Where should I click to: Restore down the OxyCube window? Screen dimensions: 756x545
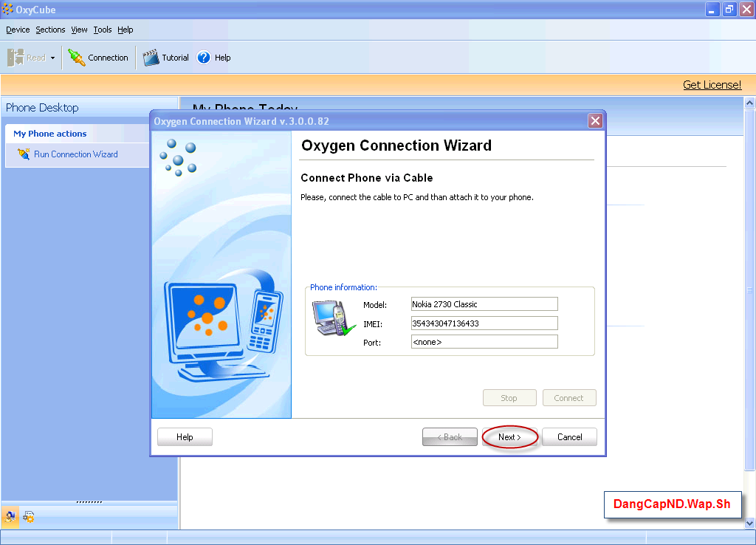[x=729, y=9]
